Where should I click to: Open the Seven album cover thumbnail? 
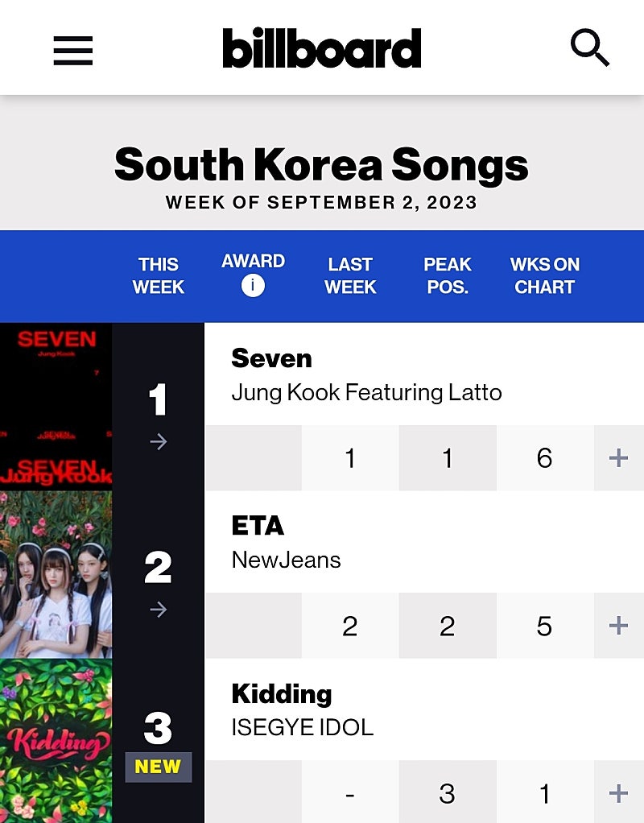(x=56, y=406)
